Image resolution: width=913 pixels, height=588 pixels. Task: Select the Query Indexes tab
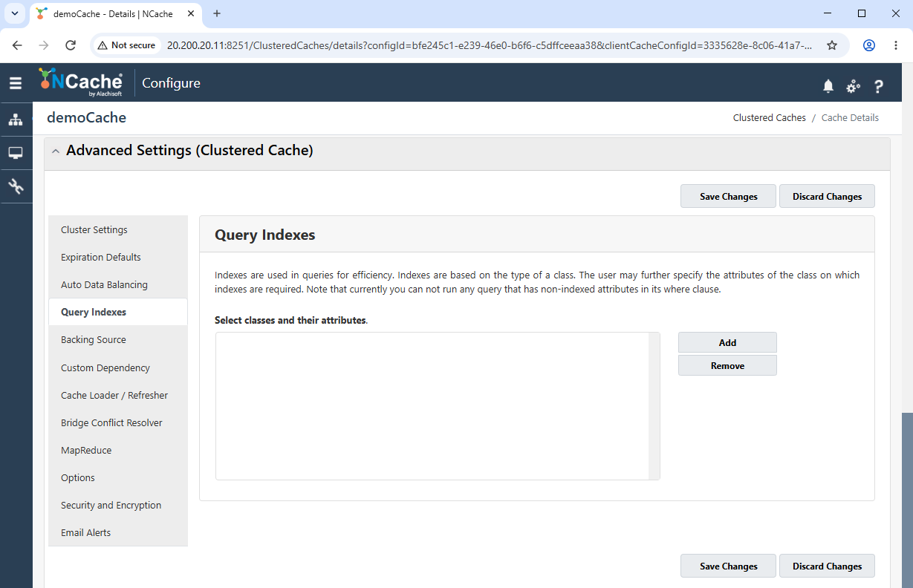point(118,313)
